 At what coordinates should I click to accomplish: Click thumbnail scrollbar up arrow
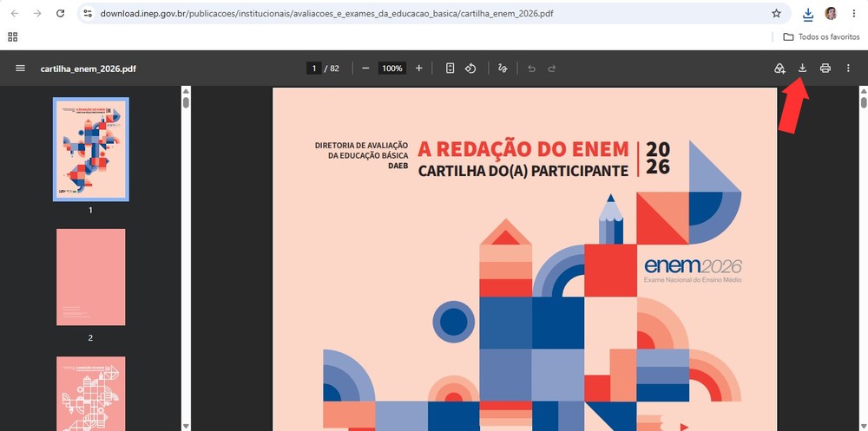point(186,91)
